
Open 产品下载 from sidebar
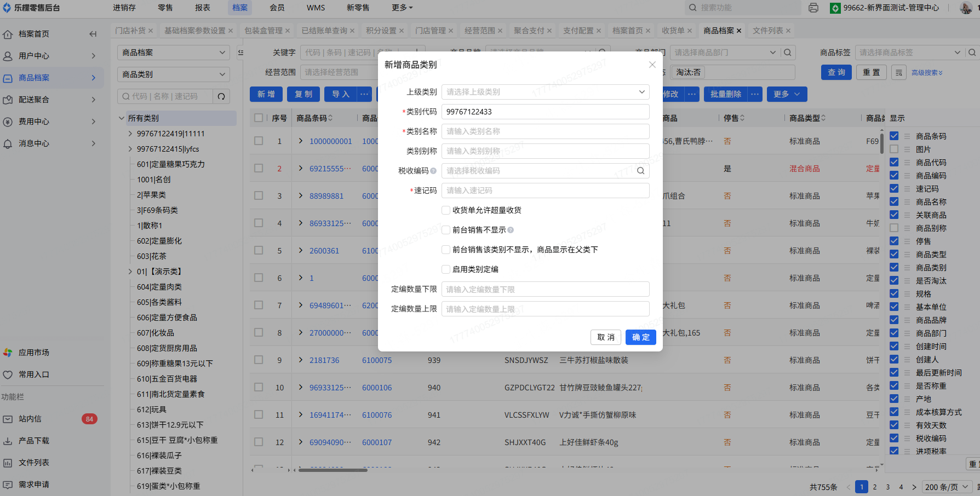pos(34,441)
